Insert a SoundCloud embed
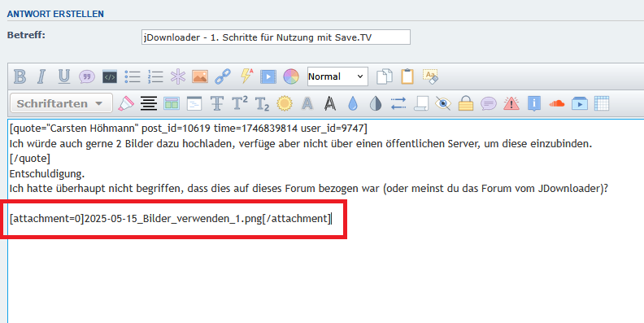Screen dimensions: 644x323 (556, 103)
